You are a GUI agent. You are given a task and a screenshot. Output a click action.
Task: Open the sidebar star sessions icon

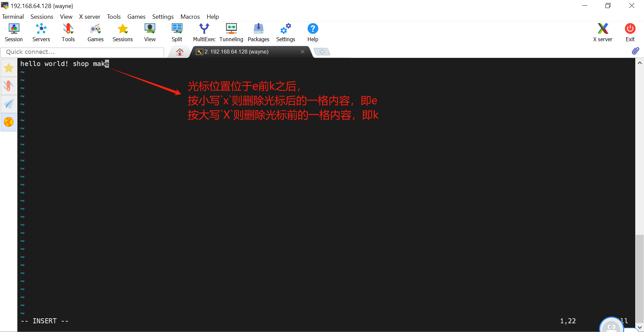tap(9, 68)
